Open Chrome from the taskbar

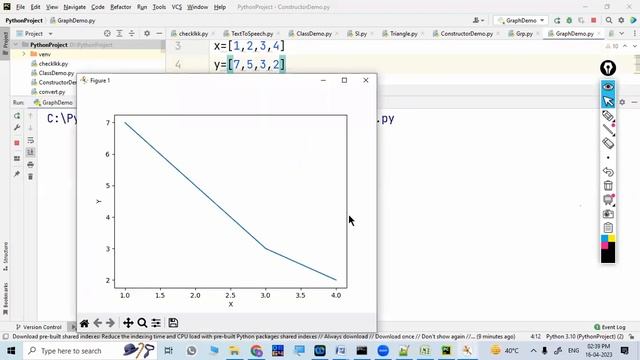(x=256, y=351)
